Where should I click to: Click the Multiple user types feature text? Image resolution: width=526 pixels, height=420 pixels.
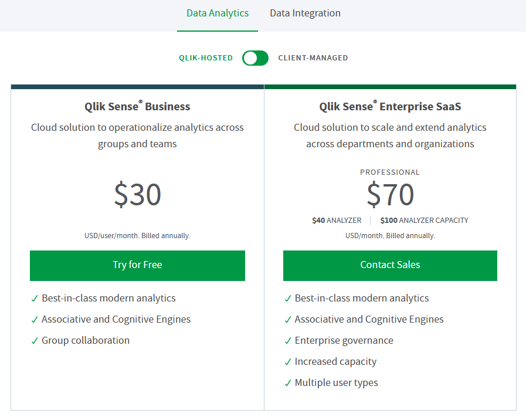pyautogui.click(x=336, y=383)
